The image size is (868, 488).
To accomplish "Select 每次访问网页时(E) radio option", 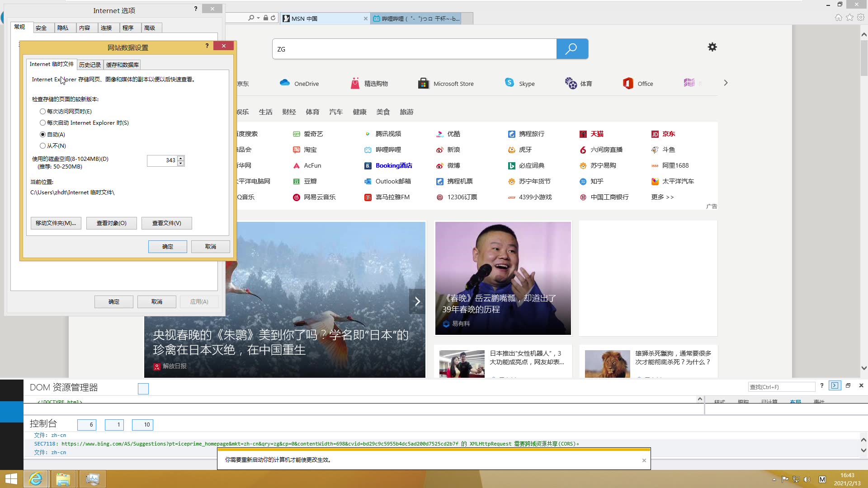I will tap(42, 111).
